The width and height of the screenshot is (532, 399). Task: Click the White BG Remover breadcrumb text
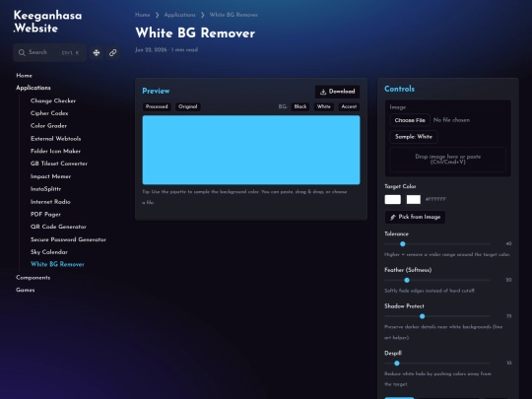point(233,15)
